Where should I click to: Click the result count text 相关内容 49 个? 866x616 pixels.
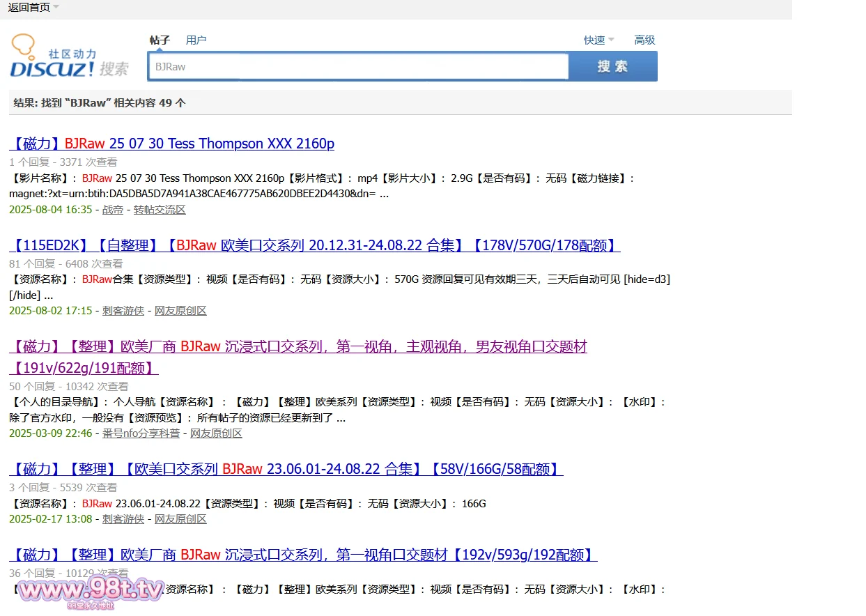click(x=150, y=103)
